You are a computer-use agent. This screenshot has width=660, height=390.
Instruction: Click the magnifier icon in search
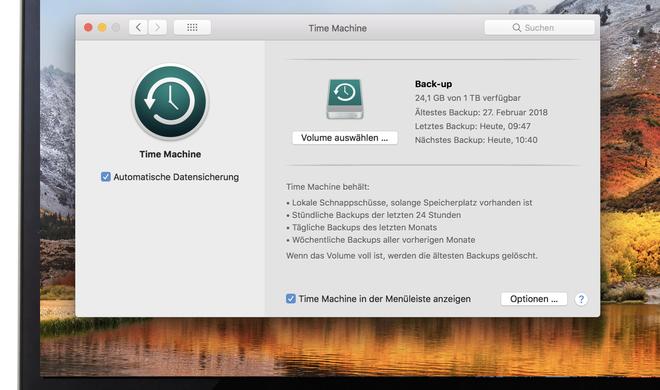[x=516, y=28]
